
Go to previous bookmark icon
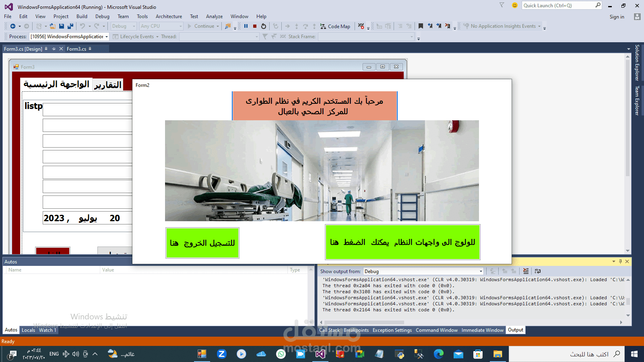430,26
